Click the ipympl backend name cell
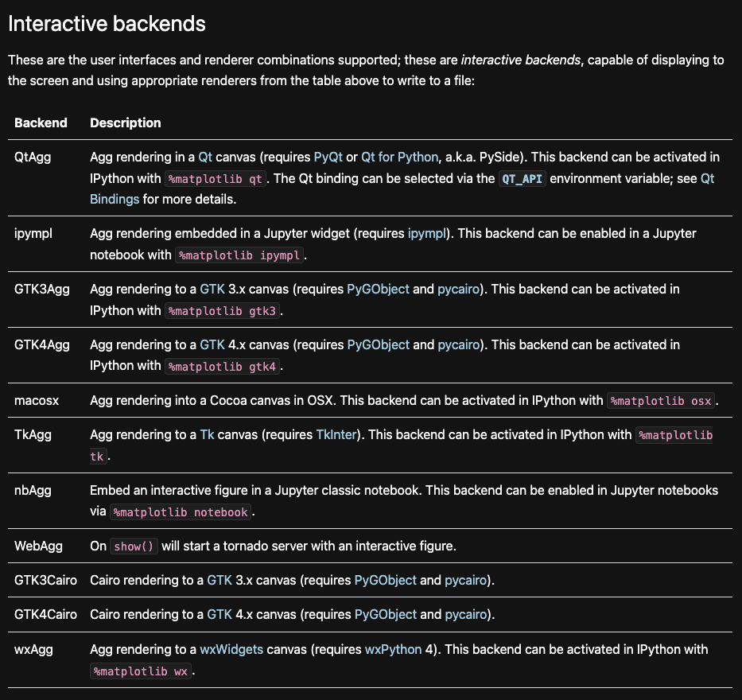Image resolution: width=742 pixels, height=700 pixels. [x=33, y=233]
